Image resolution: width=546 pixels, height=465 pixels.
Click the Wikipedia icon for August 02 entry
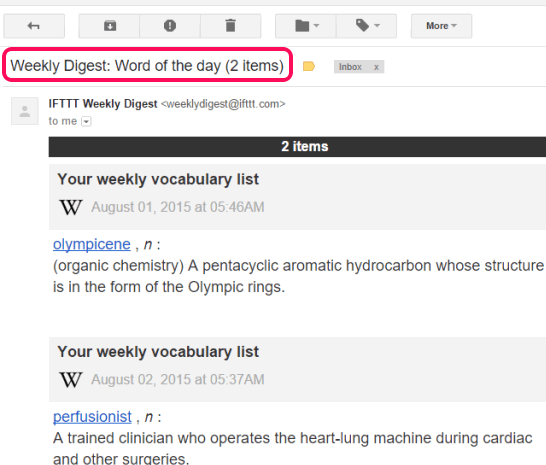pos(71,380)
